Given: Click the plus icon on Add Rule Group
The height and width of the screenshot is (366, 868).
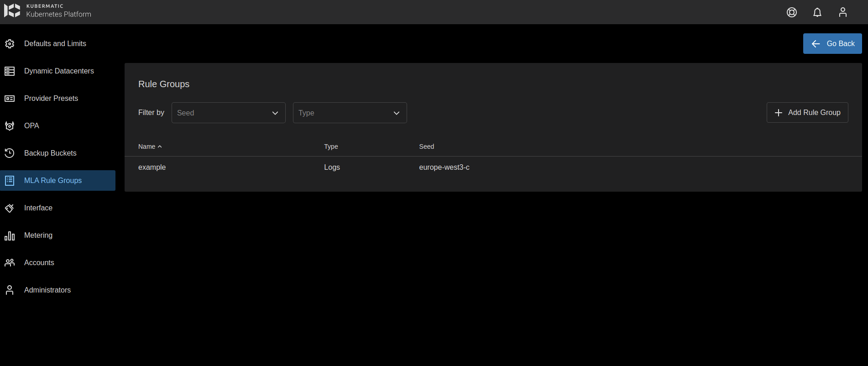Looking at the screenshot, I should pos(779,113).
